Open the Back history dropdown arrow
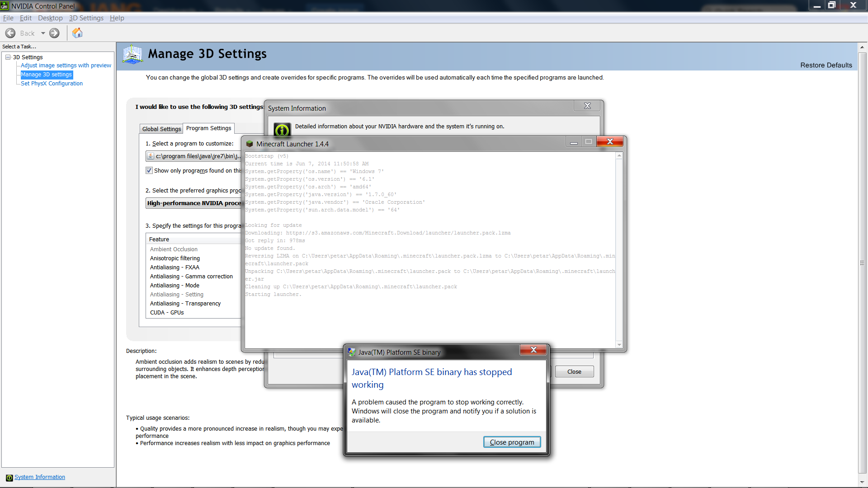 43,33
